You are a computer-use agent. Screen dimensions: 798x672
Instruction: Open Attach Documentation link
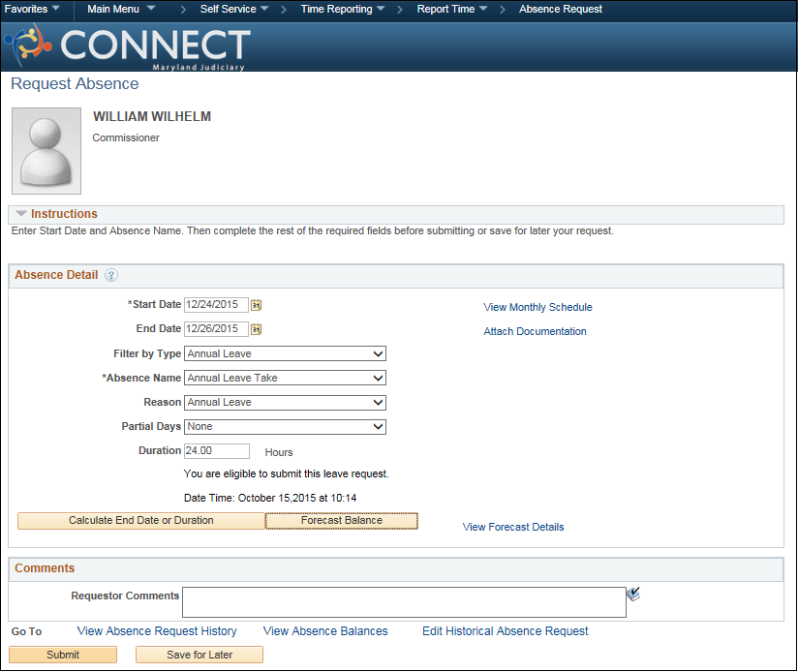pyautogui.click(x=535, y=332)
